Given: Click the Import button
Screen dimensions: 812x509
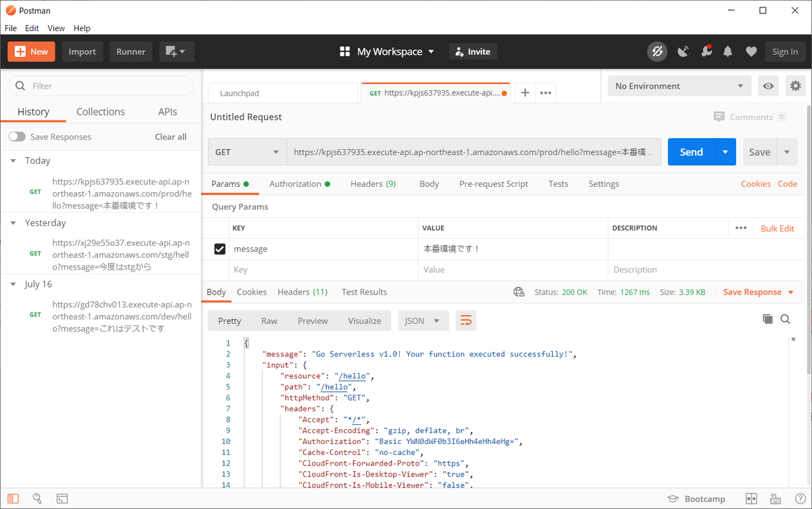Looking at the screenshot, I should pos(83,51).
